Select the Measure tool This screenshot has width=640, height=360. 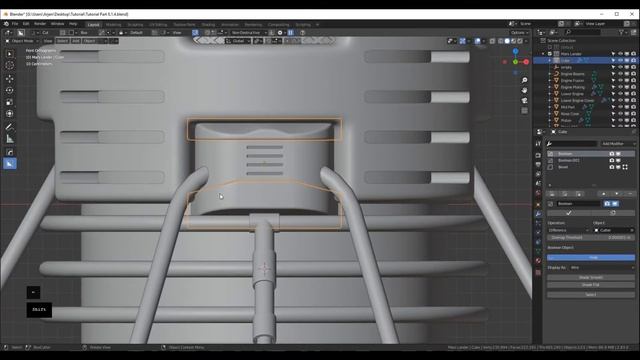10,139
